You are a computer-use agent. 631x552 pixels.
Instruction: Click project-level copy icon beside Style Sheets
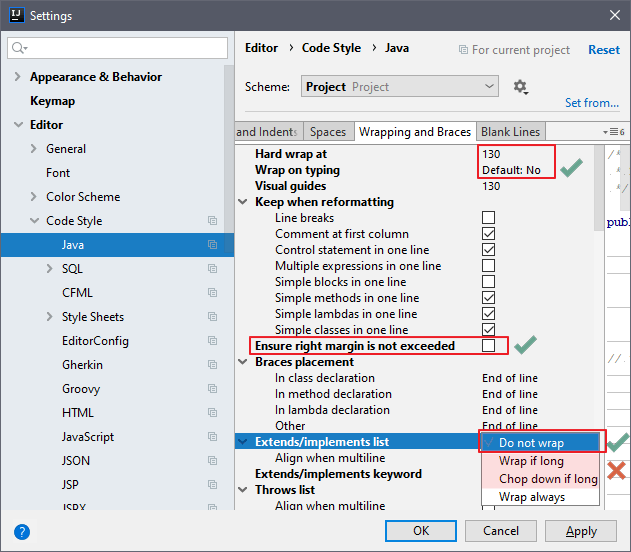pyautogui.click(x=212, y=317)
